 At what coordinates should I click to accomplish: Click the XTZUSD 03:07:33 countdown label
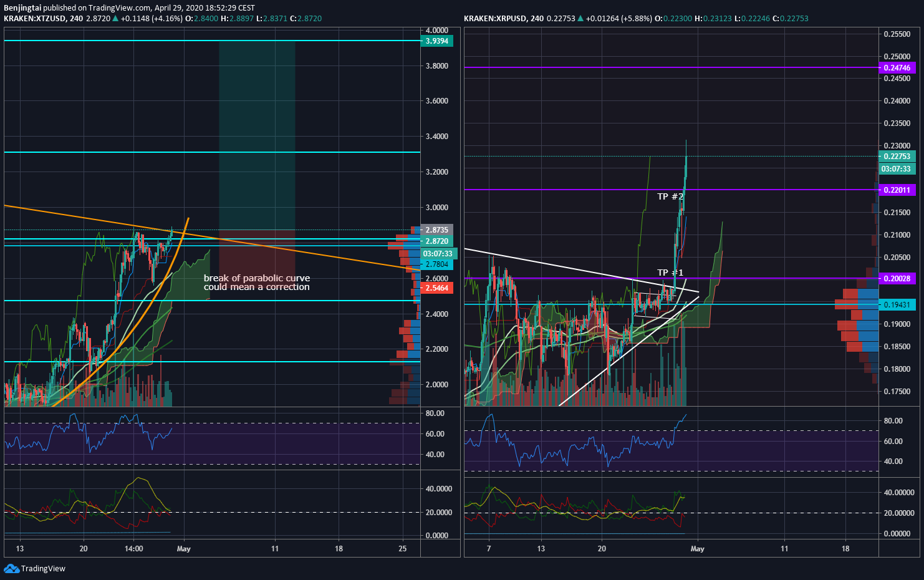438,254
